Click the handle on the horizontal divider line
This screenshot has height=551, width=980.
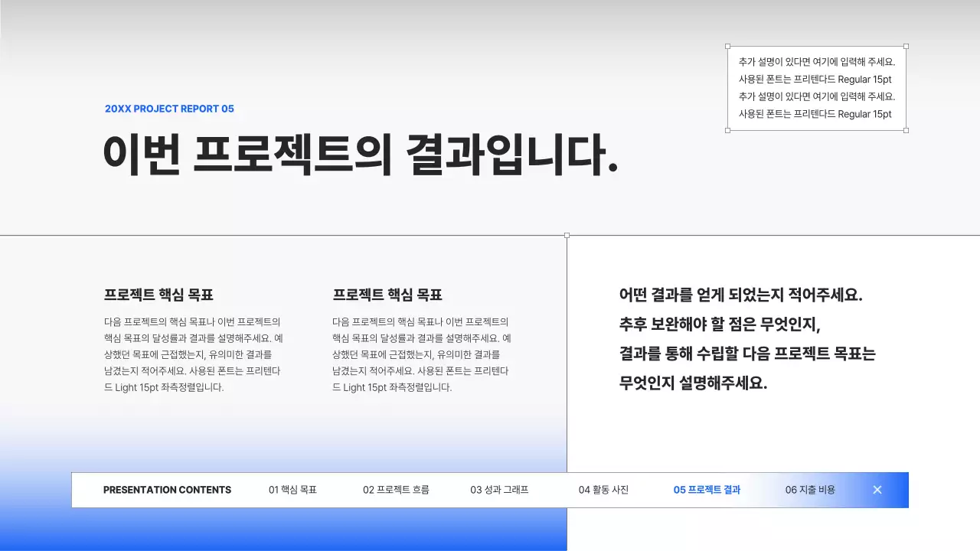tap(567, 235)
